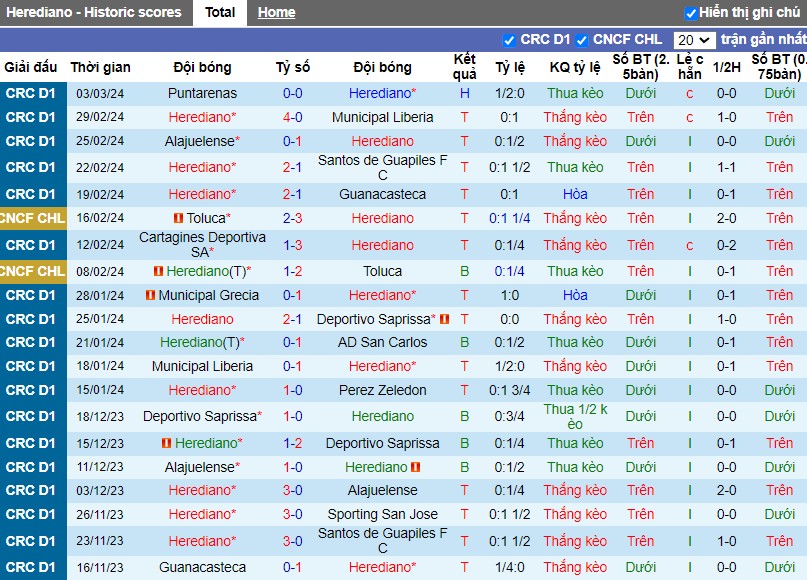Click the 4-0 score on 29/02/24

(292, 117)
